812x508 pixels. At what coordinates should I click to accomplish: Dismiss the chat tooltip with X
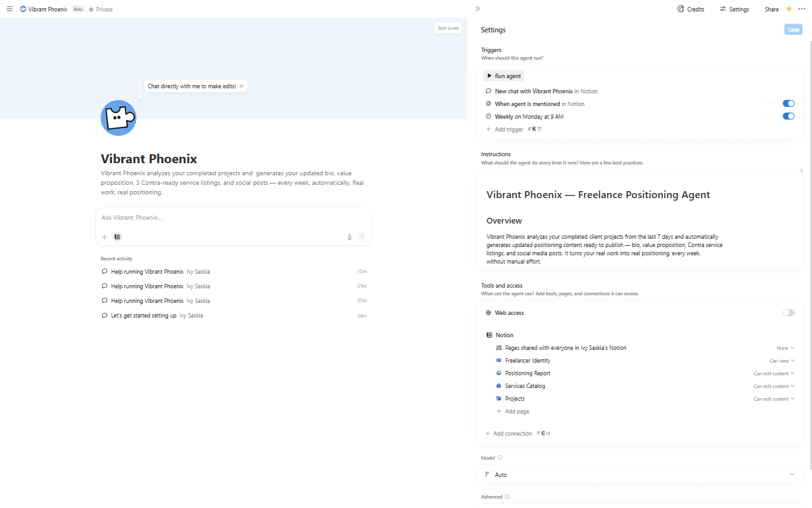pos(242,86)
